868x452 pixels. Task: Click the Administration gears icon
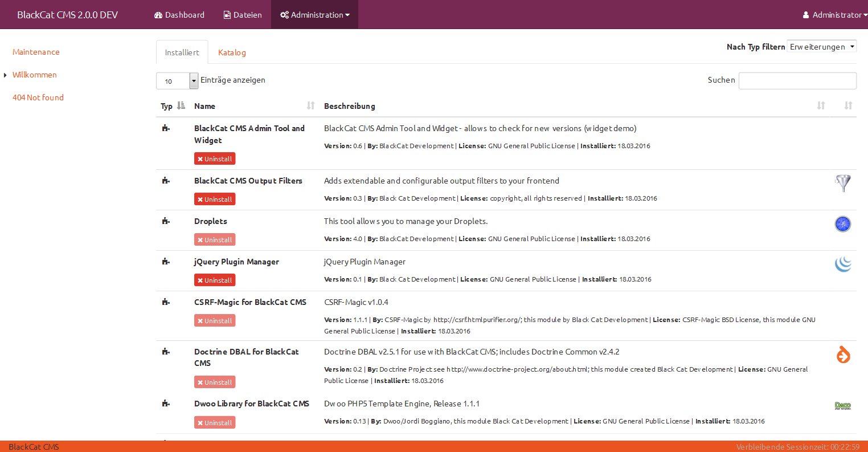284,15
